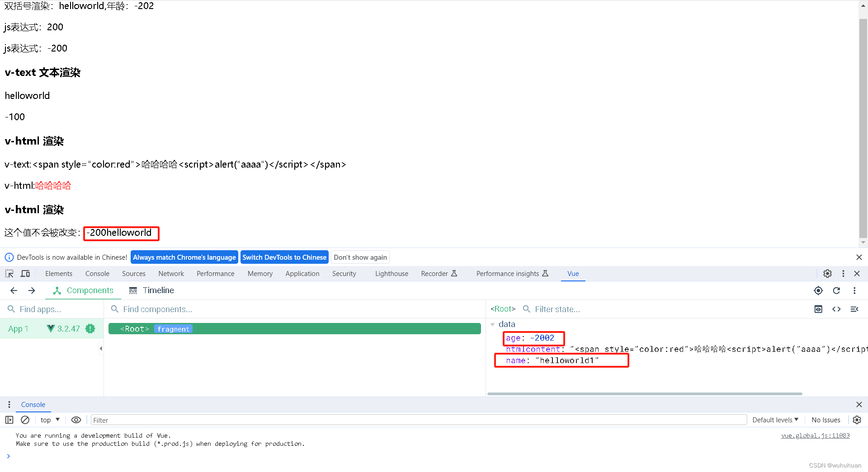This screenshot has height=472, width=868.
Task: Switch to the Console tab
Action: coord(97,274)
